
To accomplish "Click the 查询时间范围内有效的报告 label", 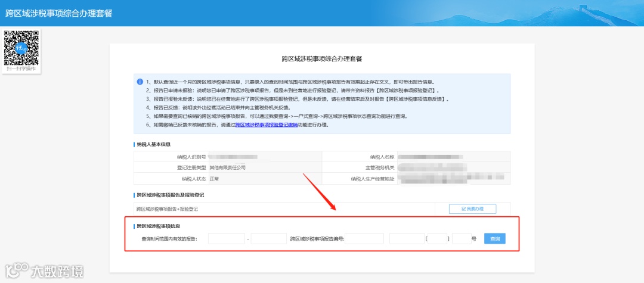I will pyautogui.click(x=169, y=239).
